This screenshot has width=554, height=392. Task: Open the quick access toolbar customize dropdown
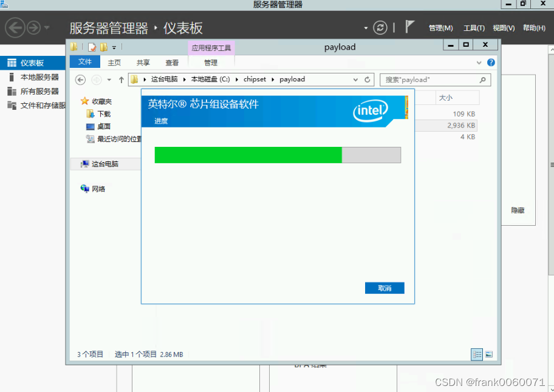coord(114,47)
